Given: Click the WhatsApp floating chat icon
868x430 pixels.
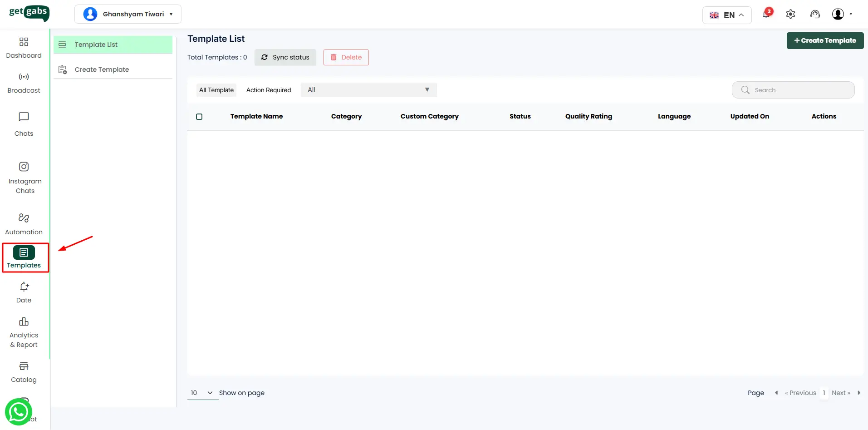Looking at the screenshot, I should click(18, 411).
